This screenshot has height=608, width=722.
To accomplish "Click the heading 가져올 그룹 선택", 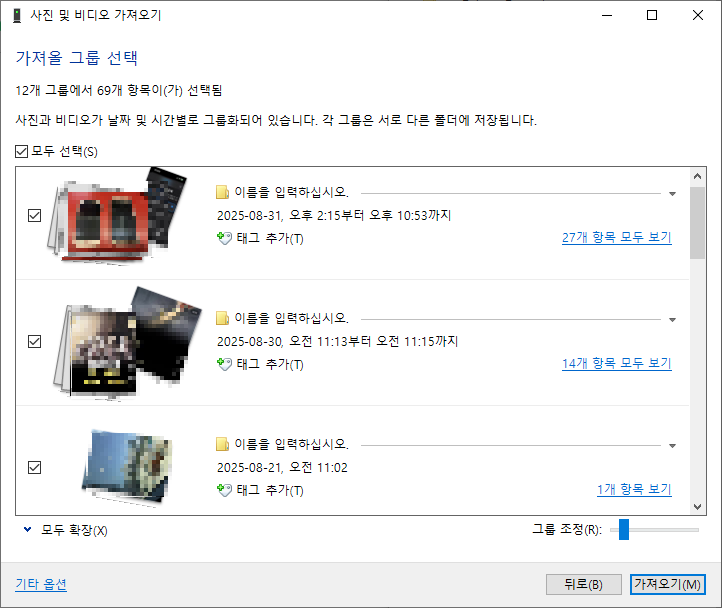I will click(76, 58).
